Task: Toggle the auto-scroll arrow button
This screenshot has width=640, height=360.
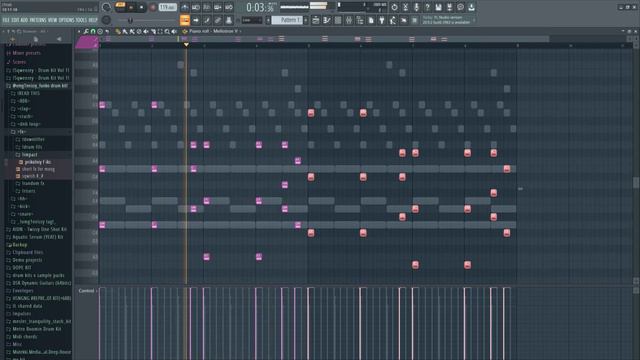Action: coord(196,20)
